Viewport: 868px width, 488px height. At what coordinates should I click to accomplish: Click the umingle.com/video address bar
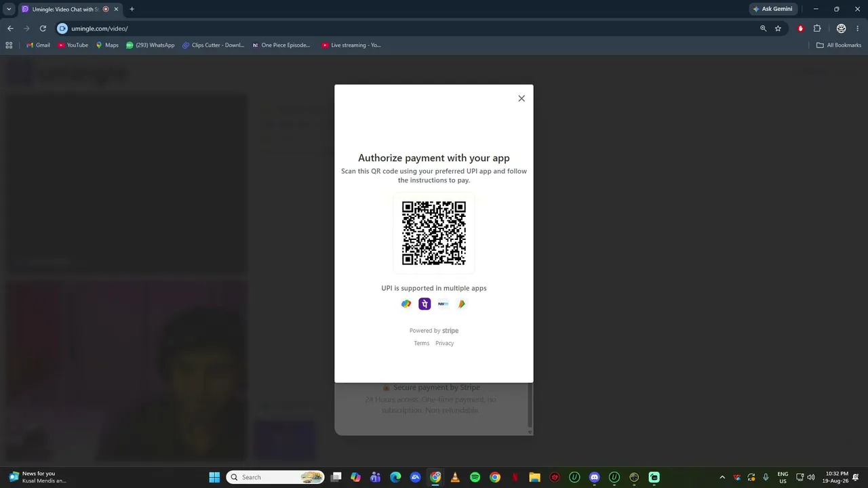click(x=407, y=28)
